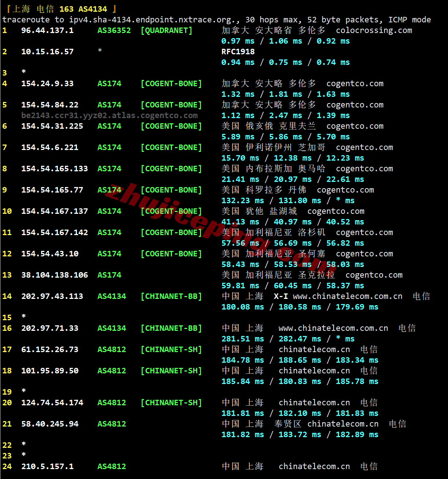
Task: Select IP 202.97.71.33 at hop 16
Action: pyautogui.click(x=50, y=328)
